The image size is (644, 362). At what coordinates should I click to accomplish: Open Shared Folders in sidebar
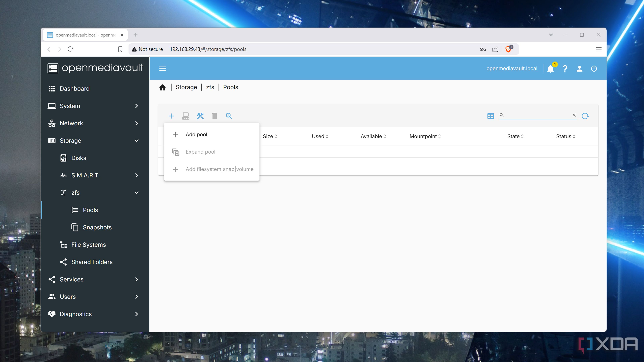click(95, 262)
